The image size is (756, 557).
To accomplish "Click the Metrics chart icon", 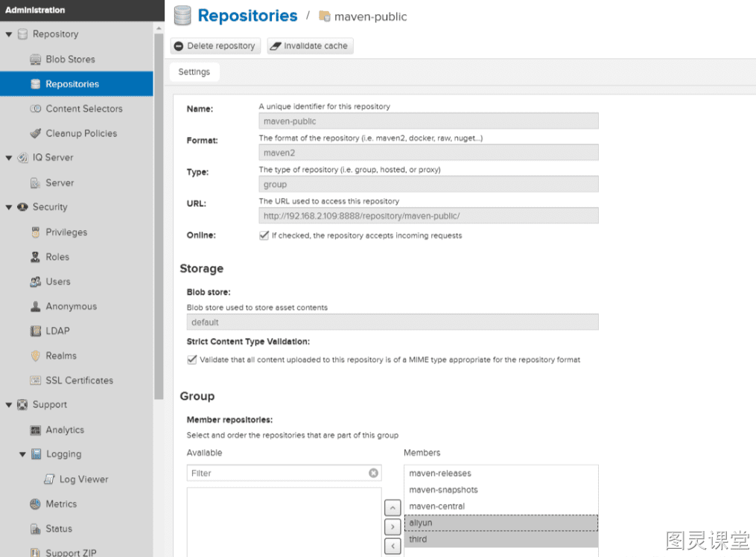I will (35, 504).
